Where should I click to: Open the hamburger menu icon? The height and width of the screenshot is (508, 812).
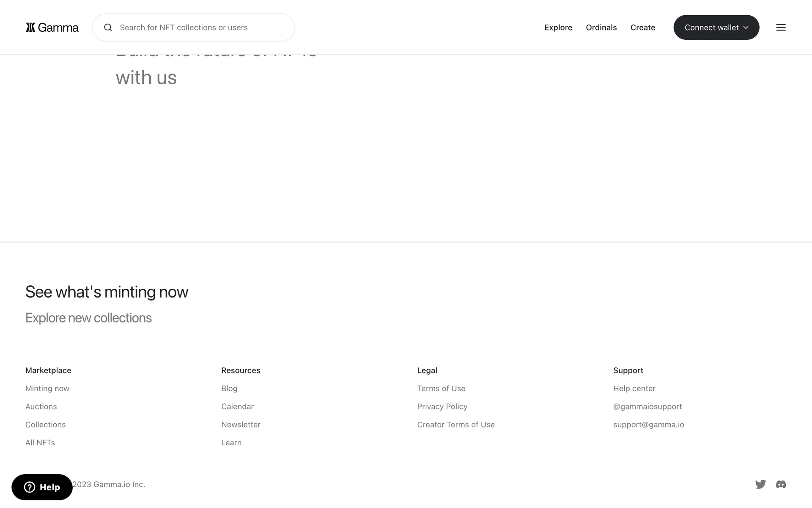pos(781,28)
